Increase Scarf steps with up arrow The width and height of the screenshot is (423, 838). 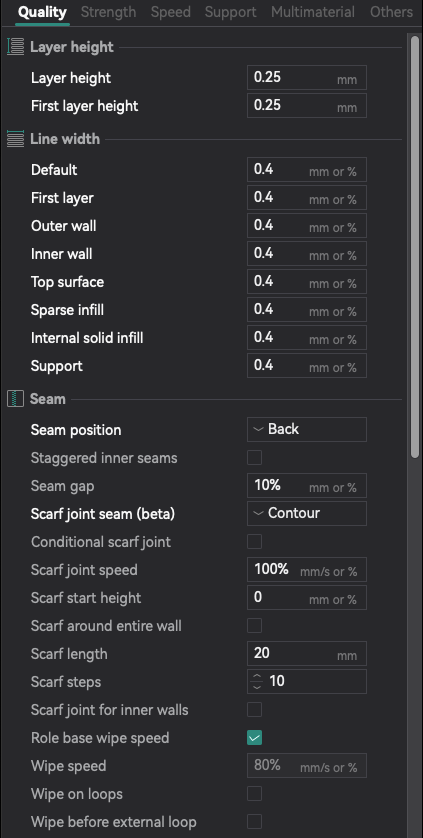point(257,677)
